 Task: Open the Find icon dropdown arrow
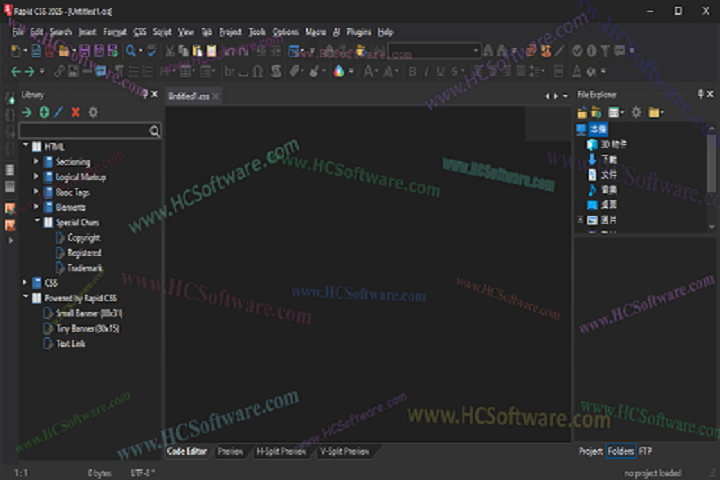(141, 51)
